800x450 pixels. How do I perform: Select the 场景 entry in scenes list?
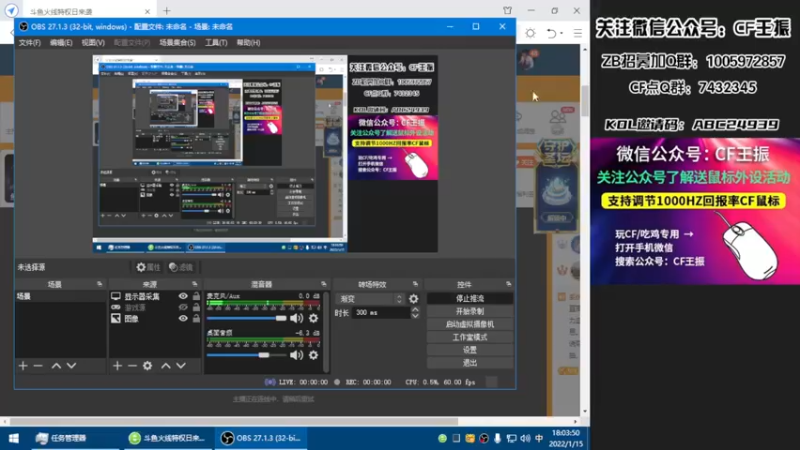click(x=60, y=296)
